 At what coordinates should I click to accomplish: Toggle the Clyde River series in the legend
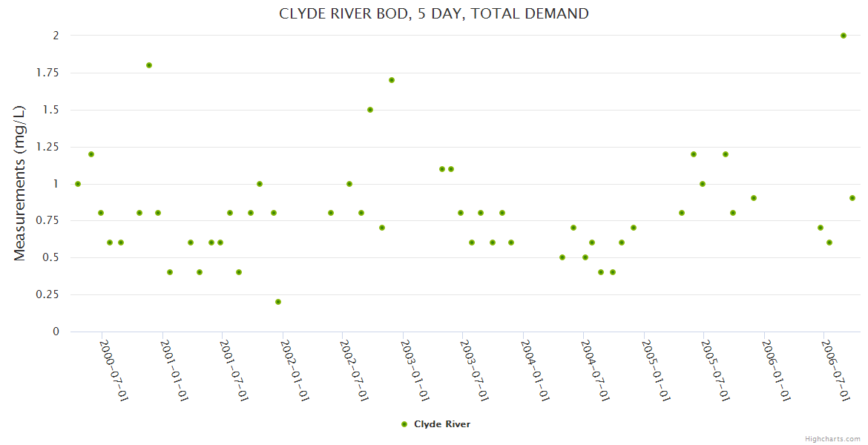(441, 424)
